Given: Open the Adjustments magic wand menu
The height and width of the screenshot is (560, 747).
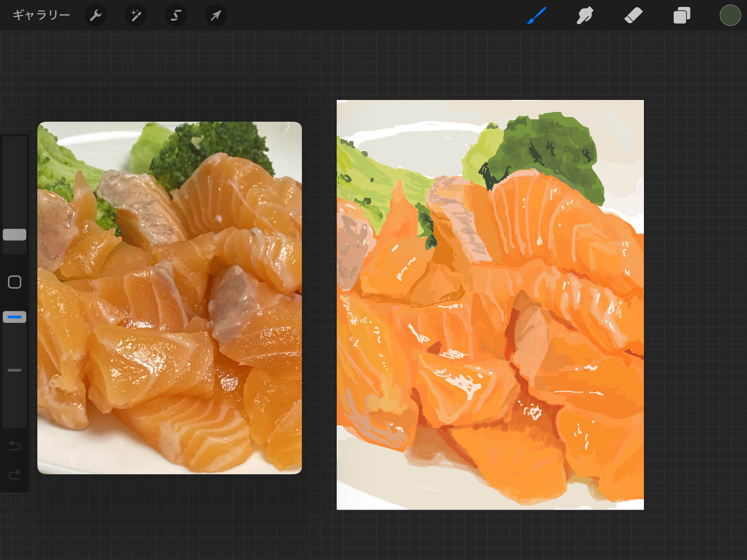Looking at the screenshot, I should tap(136, 15).
